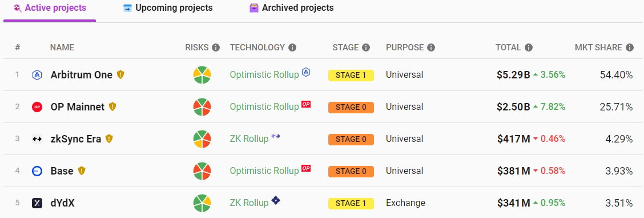Click the Base warning shield icon
Screen dimensions: 644x218
pyautogui.click(x=82, y=171)
